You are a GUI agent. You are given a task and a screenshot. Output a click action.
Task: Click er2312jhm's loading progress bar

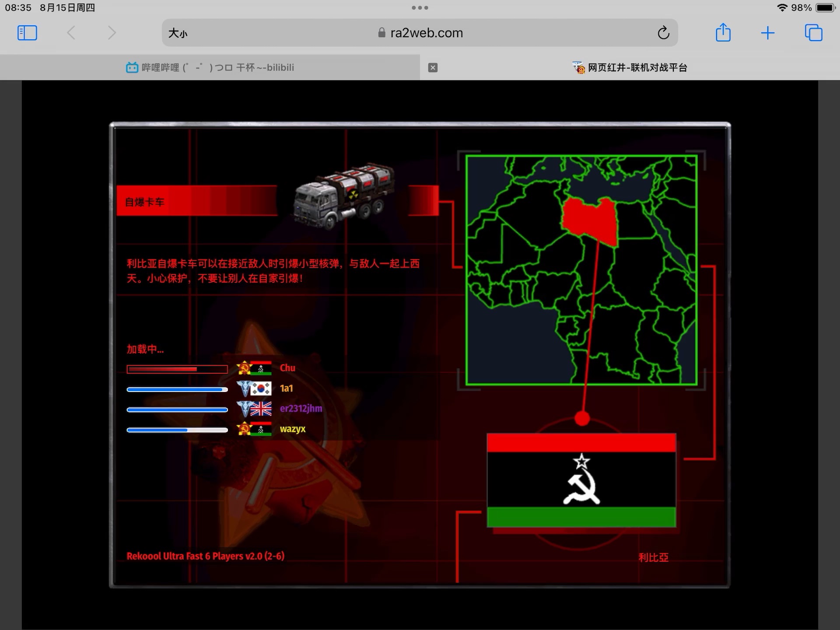[177, 410]
